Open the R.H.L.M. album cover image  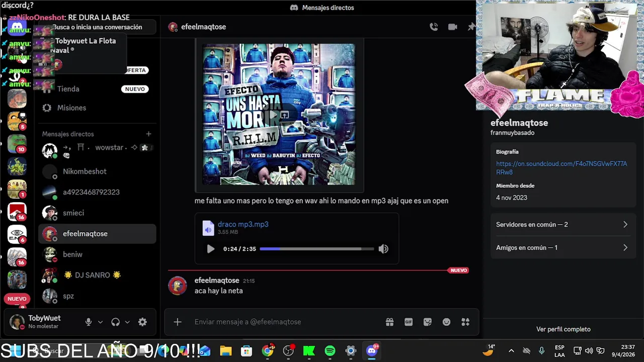click(279, 114)
